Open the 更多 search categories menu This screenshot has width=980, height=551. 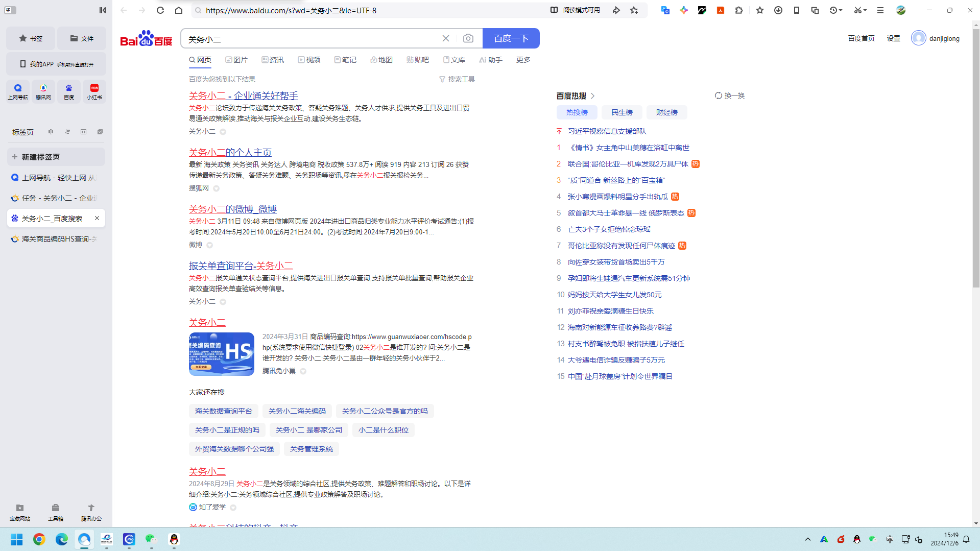click(523, 60)
